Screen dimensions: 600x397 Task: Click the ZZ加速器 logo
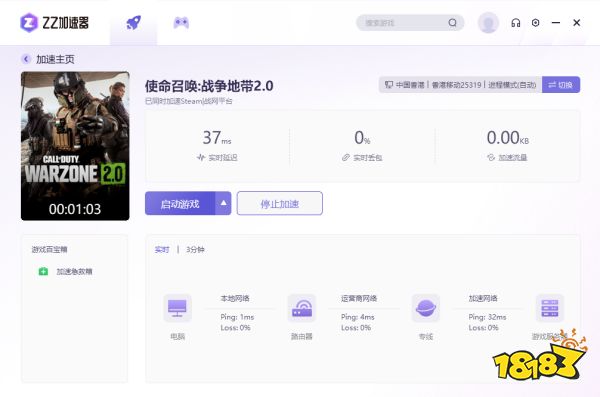(x=54, y=23)
